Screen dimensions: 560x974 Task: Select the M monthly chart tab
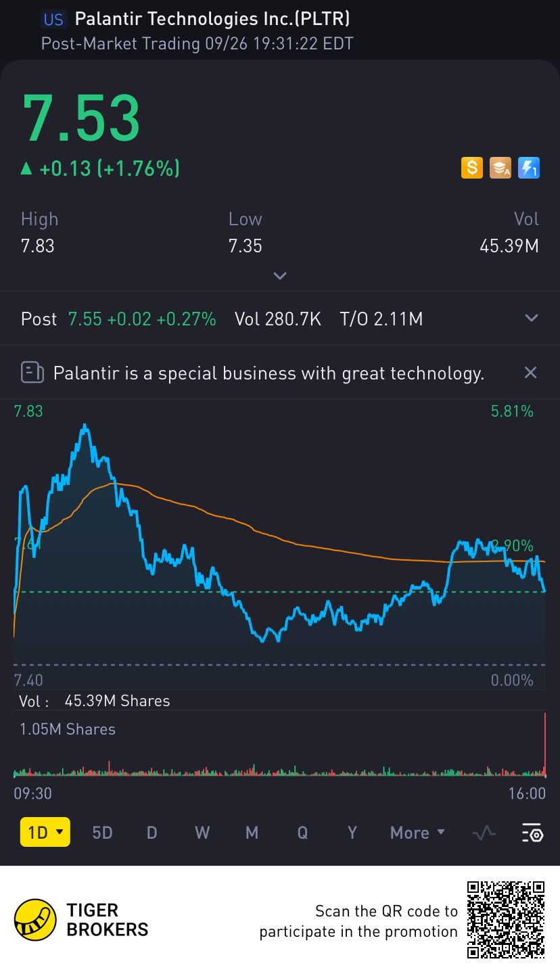[252, 833]
